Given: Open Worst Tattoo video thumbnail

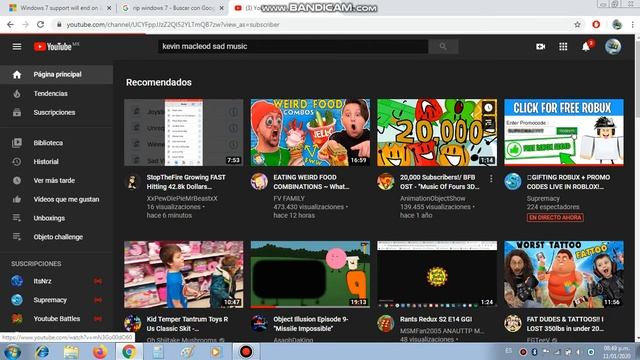Looking at the screenshot, I should click(564, 274).
